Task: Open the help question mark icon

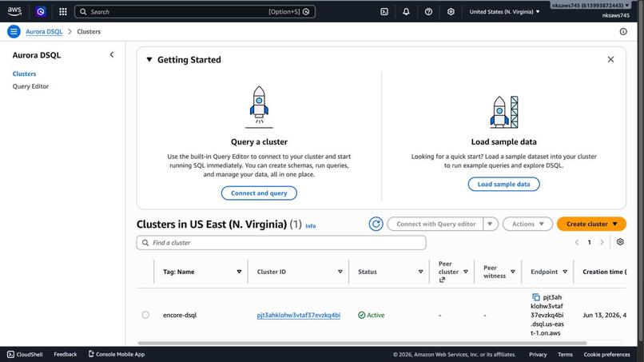Action: [428, 11]
